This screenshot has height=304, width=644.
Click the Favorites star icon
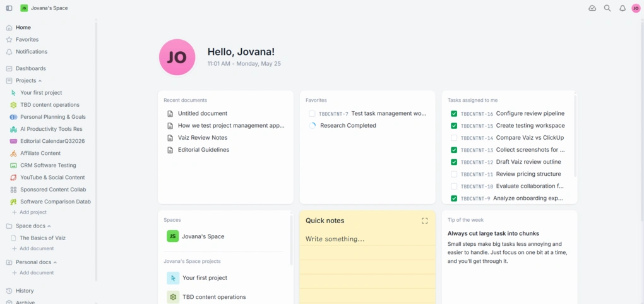(9, 40)
